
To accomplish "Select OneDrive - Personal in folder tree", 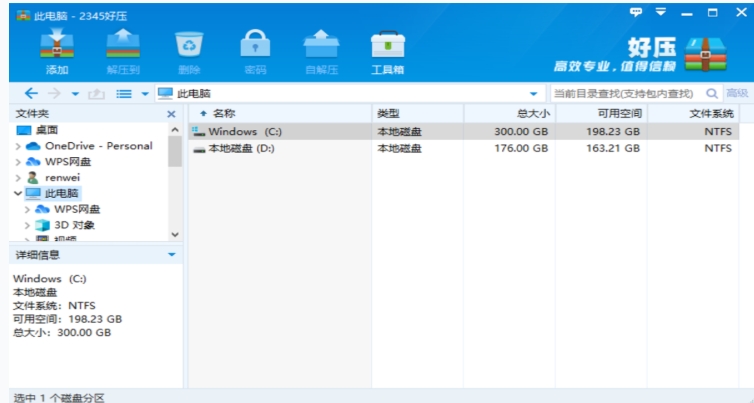I will pyautogui.click(x=99, y=146).
